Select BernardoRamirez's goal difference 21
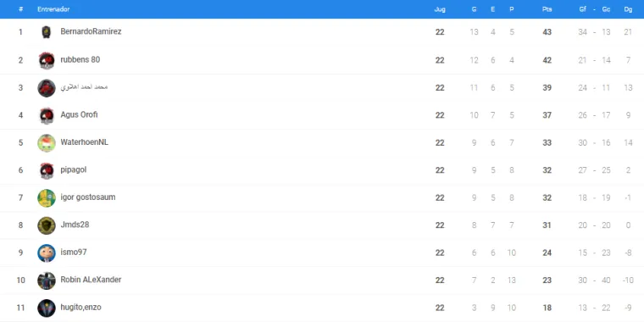Screen dimensions: 644x322 628,32
